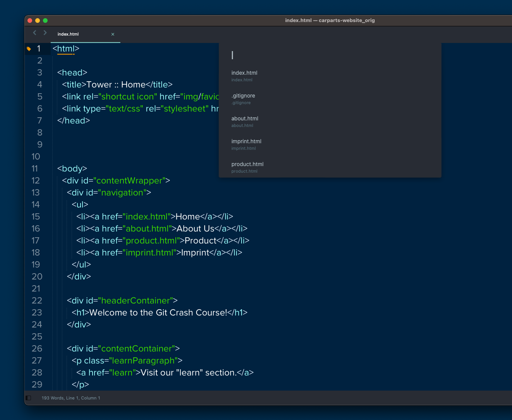Click the orange bookmark marker beside line 1
The height and width of the screenshot is (420, 512).
(x=29, y=49)
